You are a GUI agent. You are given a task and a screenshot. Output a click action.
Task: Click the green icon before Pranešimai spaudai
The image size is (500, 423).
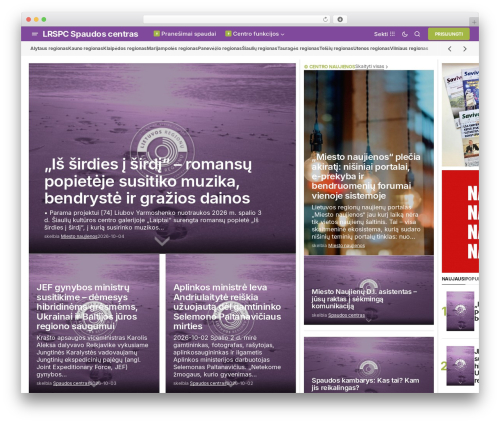point(157,34)
